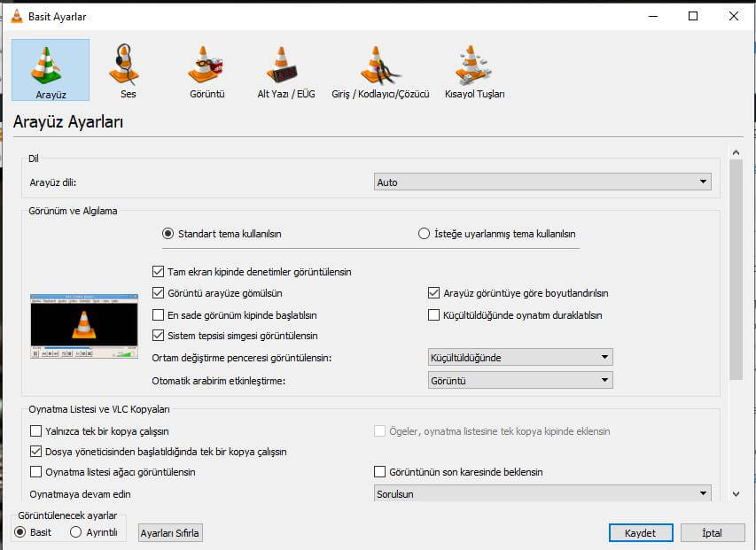The width and height of the screenshot is (756, 550).
Task: Click the Oynatma Listesi ve VLC Kopyaları label
Action: click(99, 409)
